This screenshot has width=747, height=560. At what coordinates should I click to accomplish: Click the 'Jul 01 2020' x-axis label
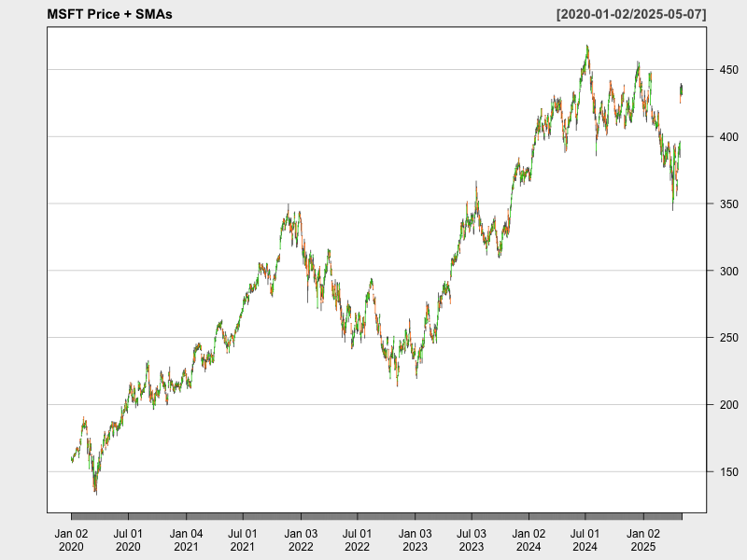click(x=128, y=540)
